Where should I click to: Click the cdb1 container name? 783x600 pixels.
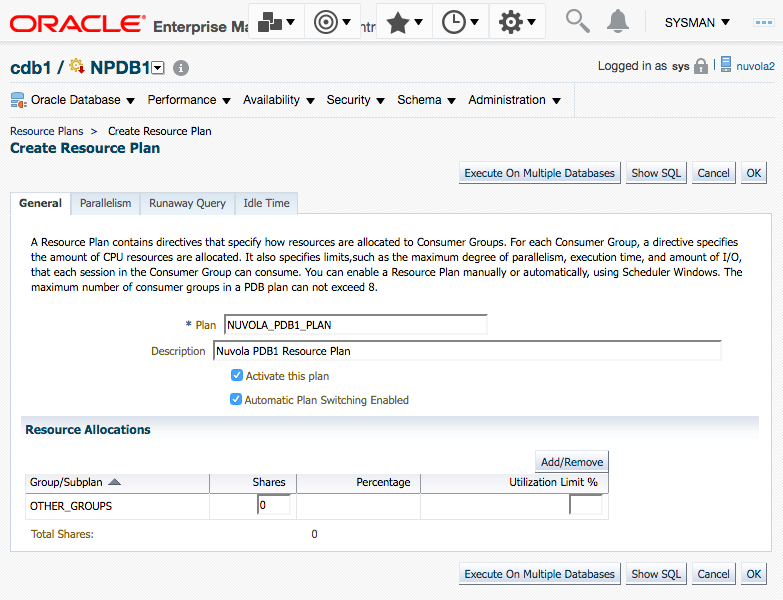(x=30, y=67)
